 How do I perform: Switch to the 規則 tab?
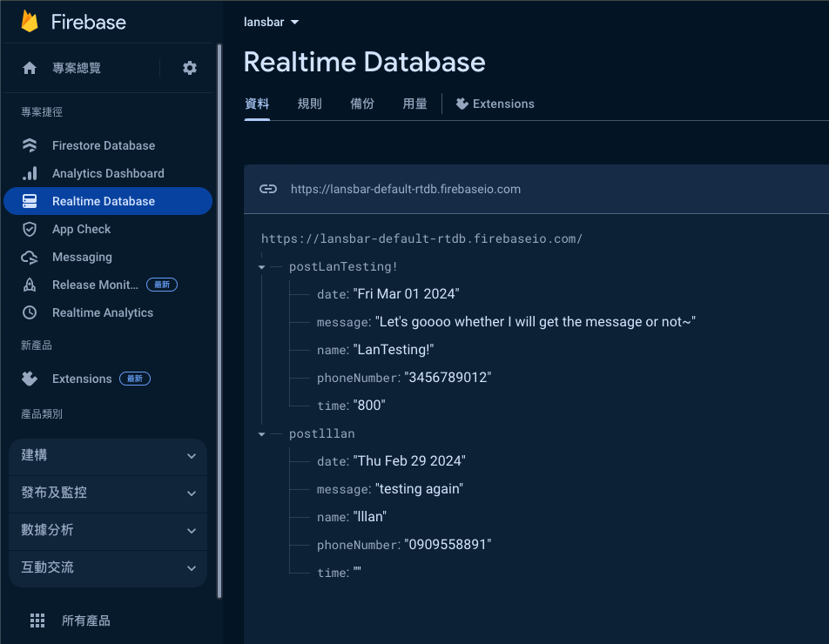pyautogui.click(x=309, y=104)
